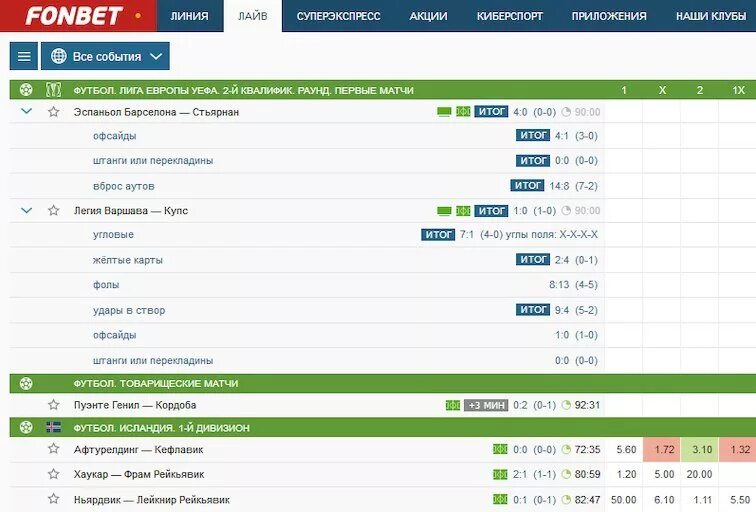756x512 pixels.
Task: Go to the Киберспорт tab
Action: (x=510, y=16)
